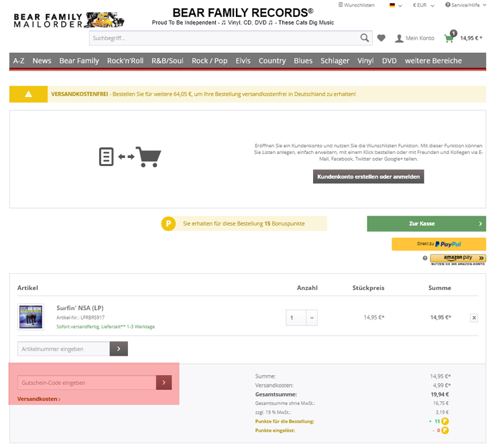Click the yellow bonus points P badge
496x448 pixels.
click(x=168, y=224)
